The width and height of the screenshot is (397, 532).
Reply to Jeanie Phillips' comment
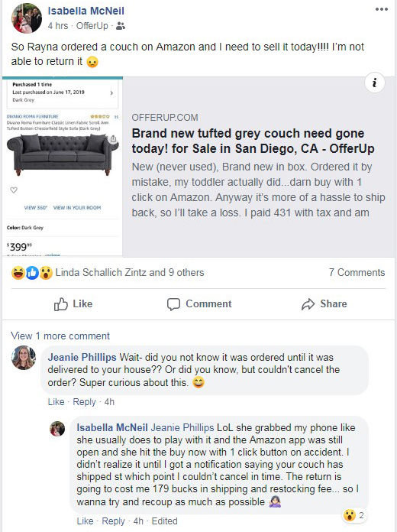tap(84, 402)
